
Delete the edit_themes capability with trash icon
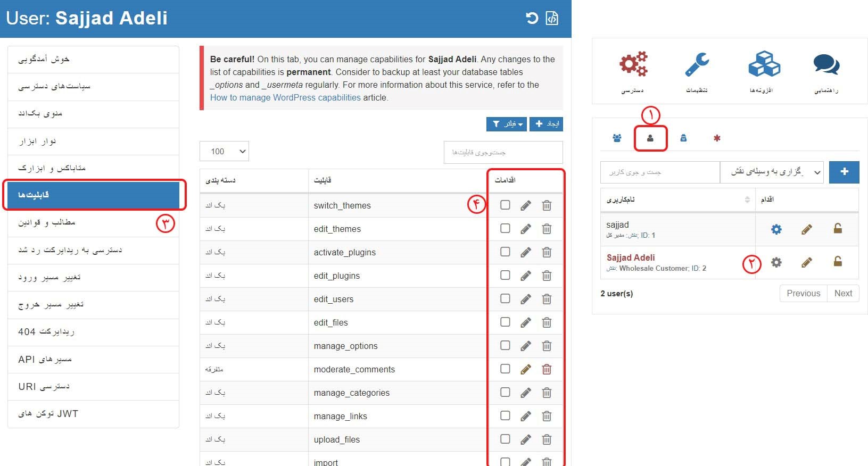tap(547, 229)
